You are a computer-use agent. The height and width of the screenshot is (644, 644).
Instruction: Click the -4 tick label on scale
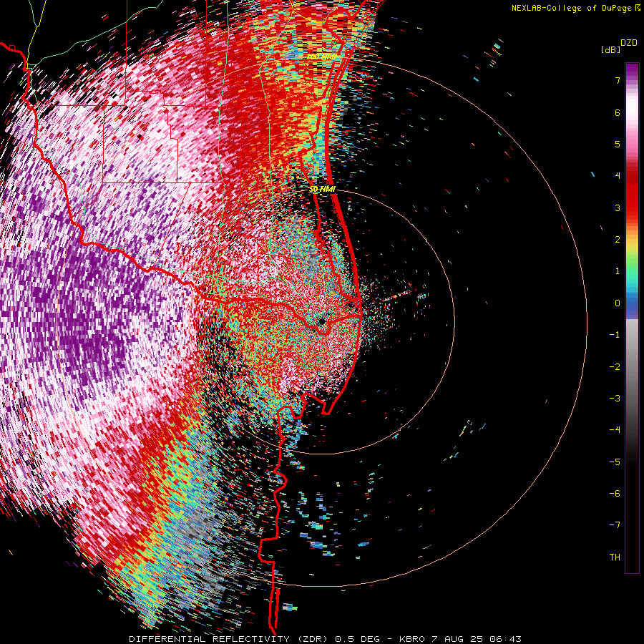(x=615, y=430)
